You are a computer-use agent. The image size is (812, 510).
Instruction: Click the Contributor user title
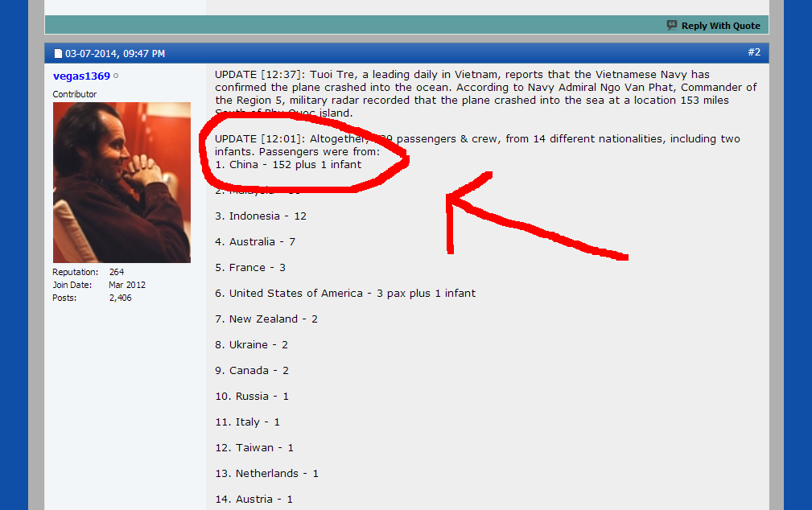click(75, 94)
